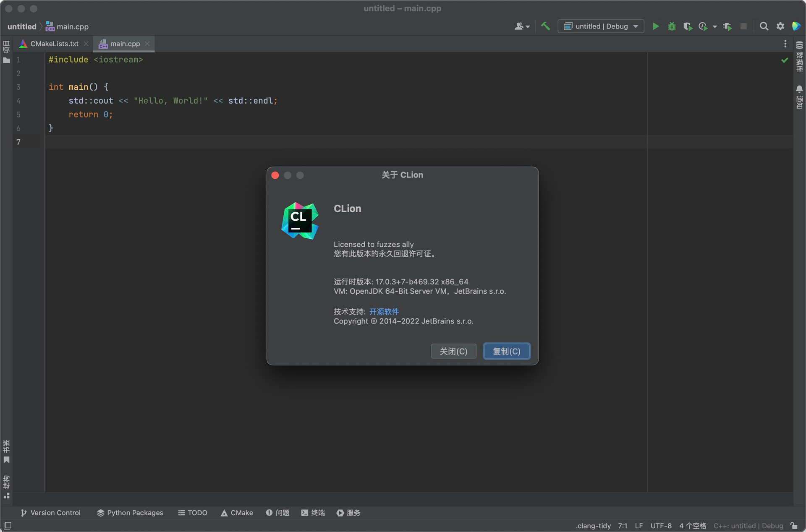806x532 pixels.
Task: Click the Stop square icon
Action: coord(743,26)
